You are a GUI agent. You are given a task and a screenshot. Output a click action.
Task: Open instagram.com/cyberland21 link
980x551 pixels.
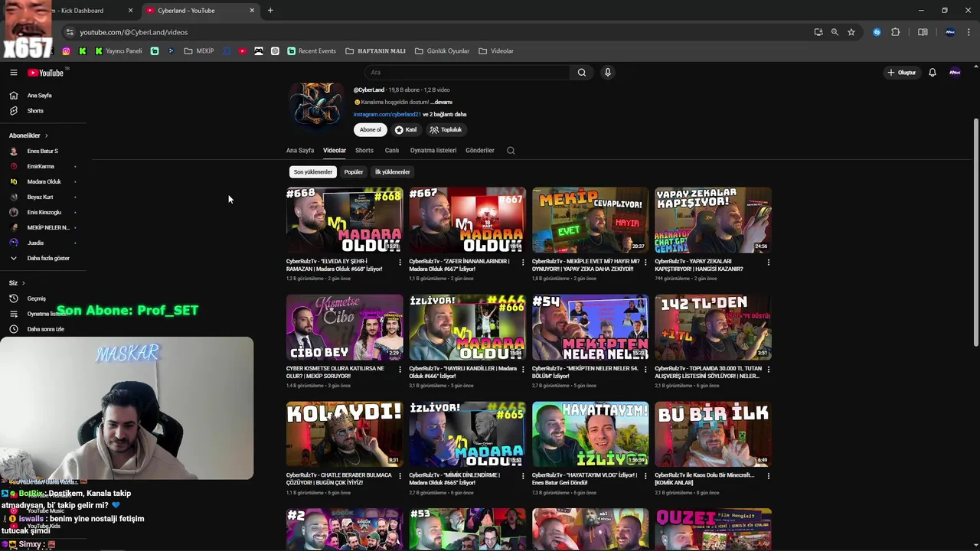387,115
